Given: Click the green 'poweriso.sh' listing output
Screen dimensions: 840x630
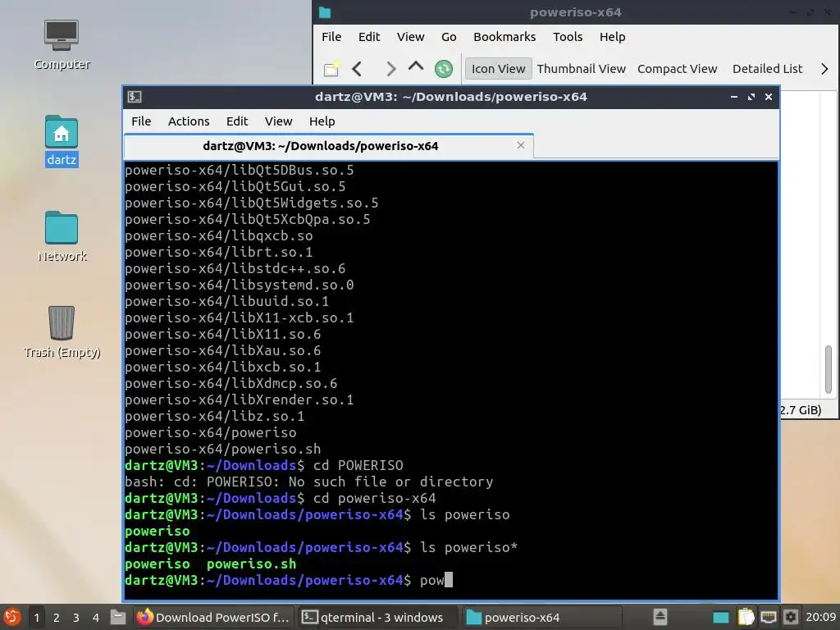Looking at the screenshot, I should point(251,564).
